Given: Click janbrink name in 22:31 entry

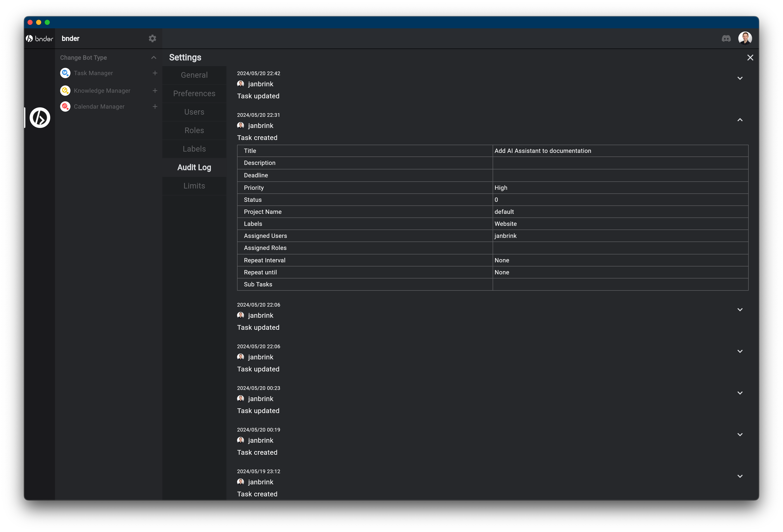Looking at the screenshot, I should click(x=260, y=126).
